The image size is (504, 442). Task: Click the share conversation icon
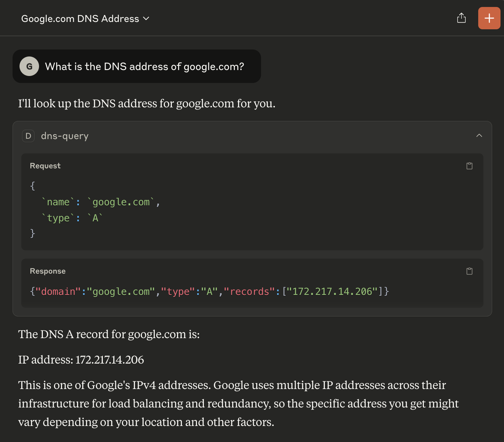[x=461, y=18]
